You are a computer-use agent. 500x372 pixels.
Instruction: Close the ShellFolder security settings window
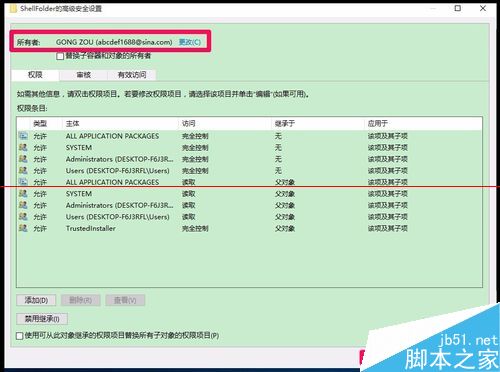483,8
